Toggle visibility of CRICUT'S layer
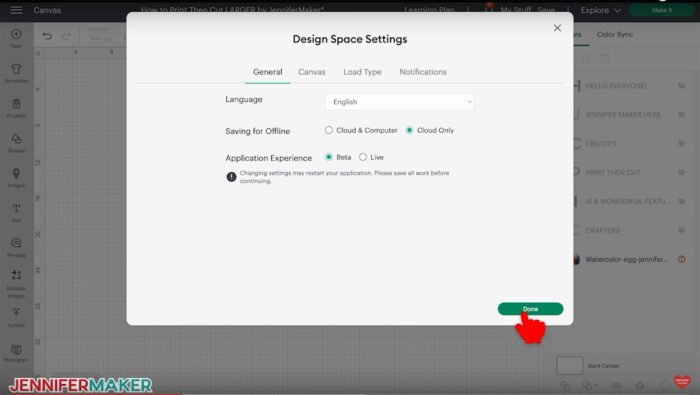Viewport: 700px width, 395px height. click(x=682, y=144)
